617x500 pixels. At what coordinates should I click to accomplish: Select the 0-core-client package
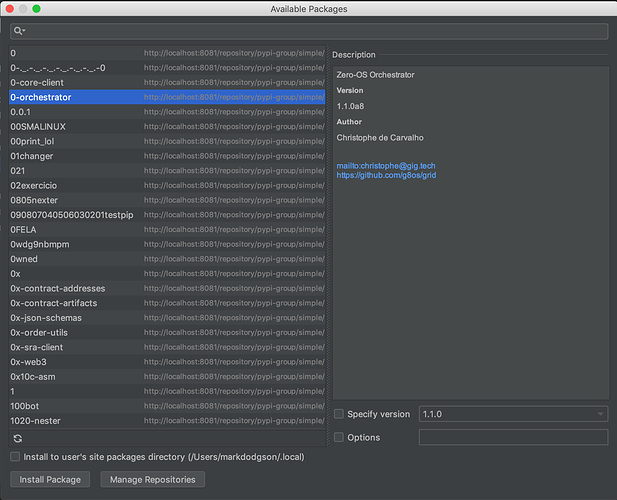point(167,83)
